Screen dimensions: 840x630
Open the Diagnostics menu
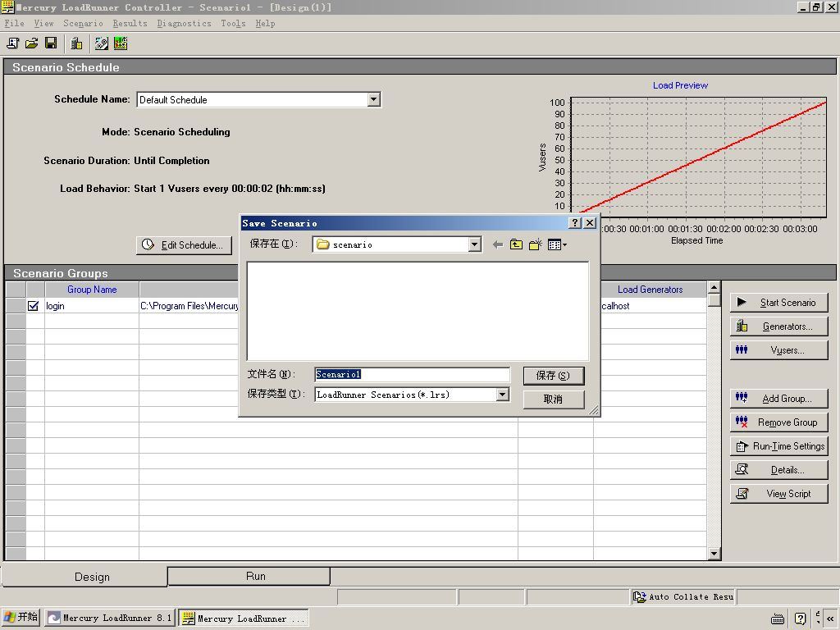point(185,23)
